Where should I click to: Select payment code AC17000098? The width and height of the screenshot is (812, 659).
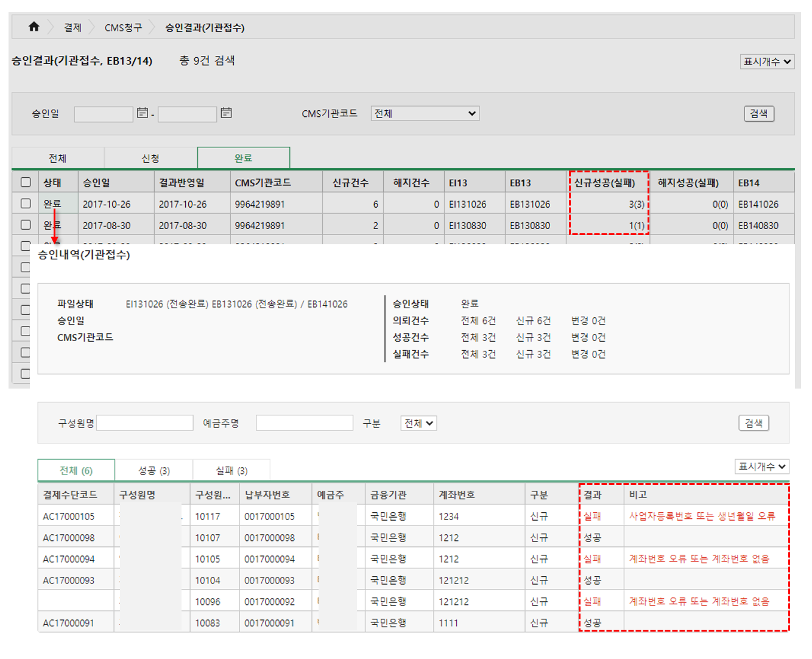pyautogui.click(x=69, y=538)
